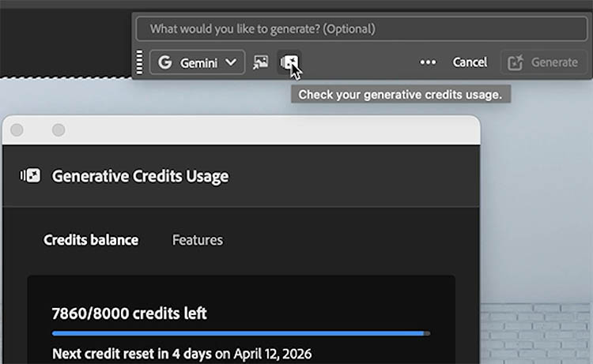Click the '7860/8000 credits left' text

(129, 313)
